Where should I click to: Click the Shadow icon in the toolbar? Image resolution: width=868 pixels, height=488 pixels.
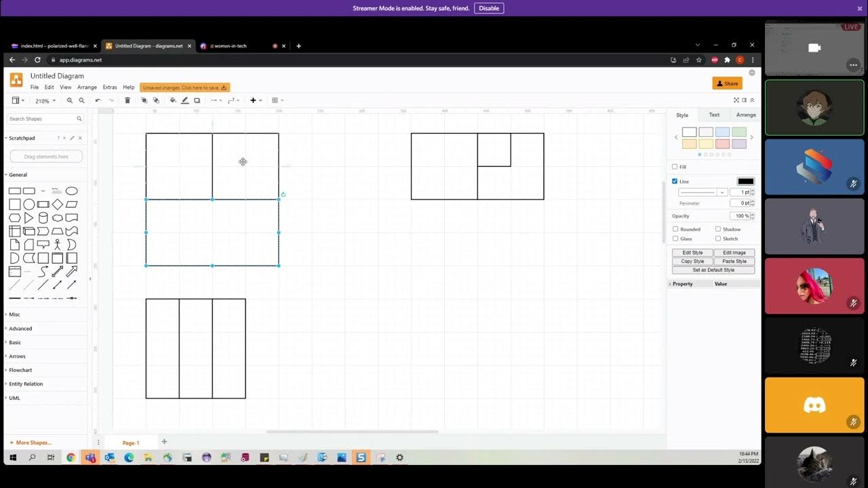[197, 100]
